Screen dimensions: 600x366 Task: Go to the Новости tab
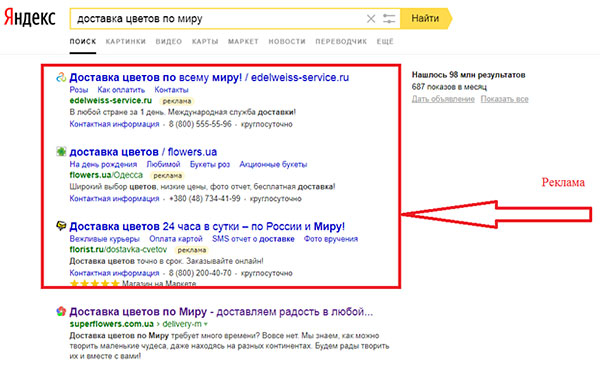click(x=287, y=41)
